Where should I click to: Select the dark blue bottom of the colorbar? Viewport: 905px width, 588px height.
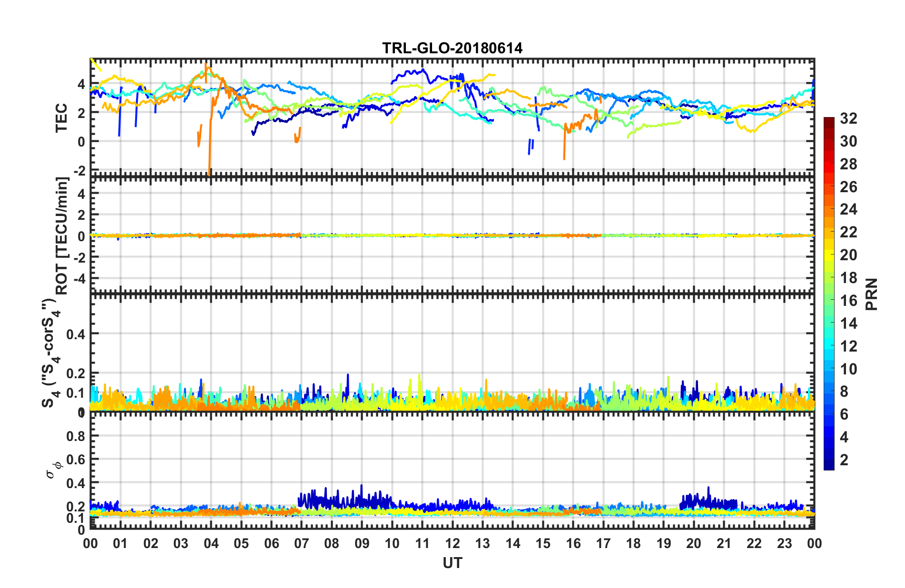point(829,466)
